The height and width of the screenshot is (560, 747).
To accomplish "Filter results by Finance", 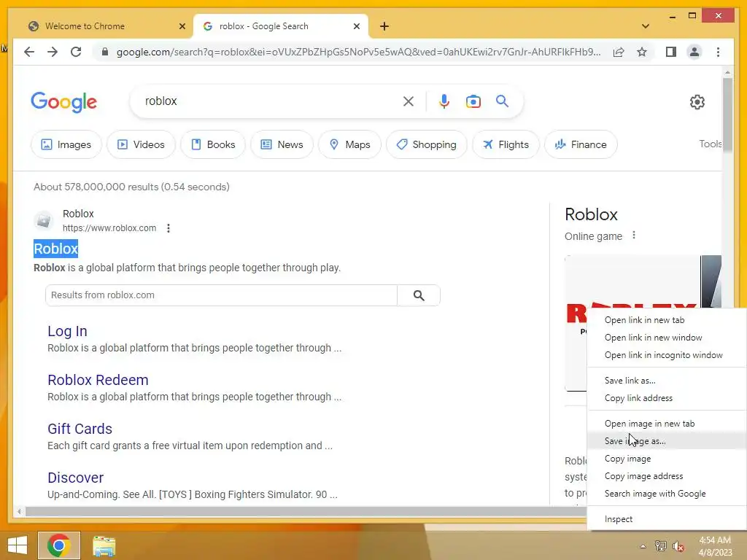I will (x=581, y=144).
